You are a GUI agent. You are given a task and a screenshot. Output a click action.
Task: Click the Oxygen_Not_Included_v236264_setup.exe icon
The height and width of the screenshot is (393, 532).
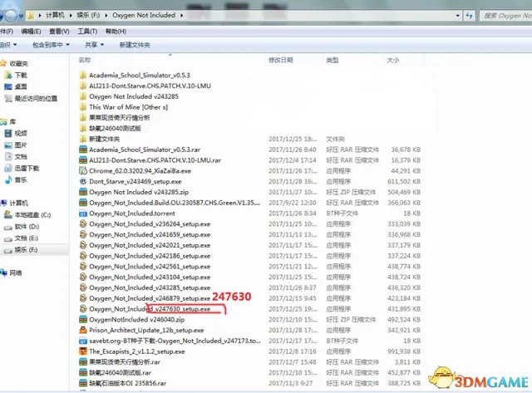coord(83,224)
